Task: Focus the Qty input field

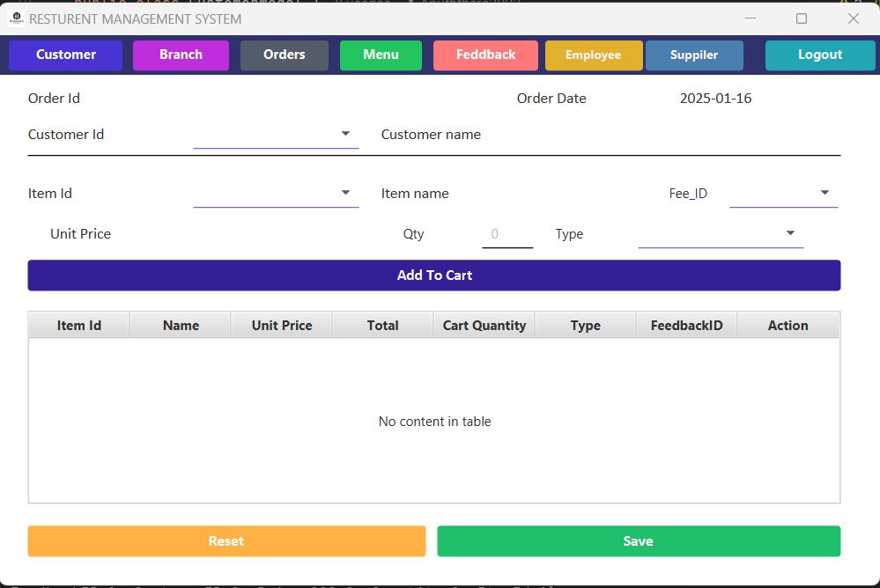Action: click(507, 234)
